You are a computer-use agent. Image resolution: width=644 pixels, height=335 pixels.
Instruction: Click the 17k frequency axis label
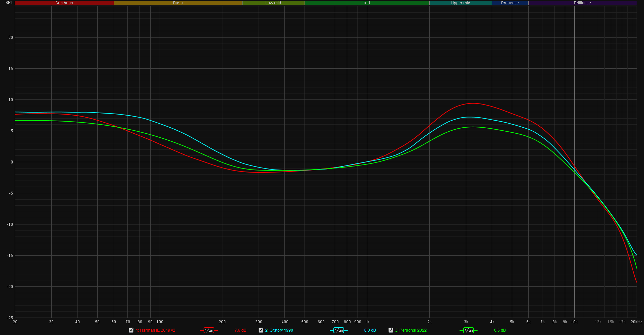point(622,322)
